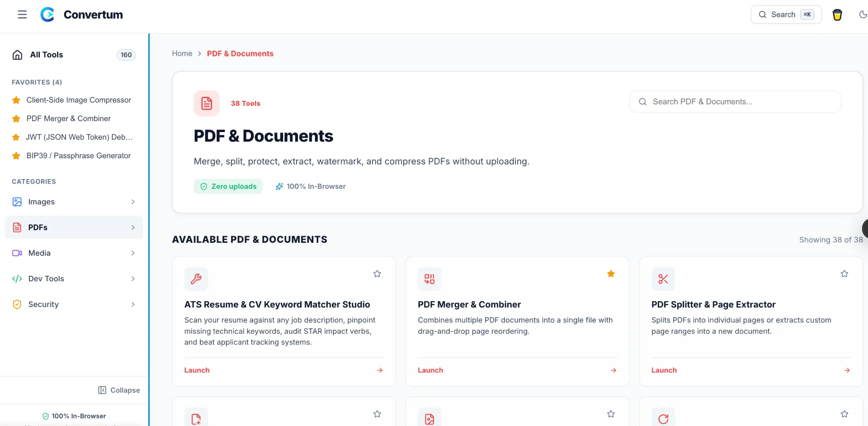This screenshot has height=426, width=868.
Task: Open favorite JWT (JSON Web Token) Debugger
Action: coord(79,137)
